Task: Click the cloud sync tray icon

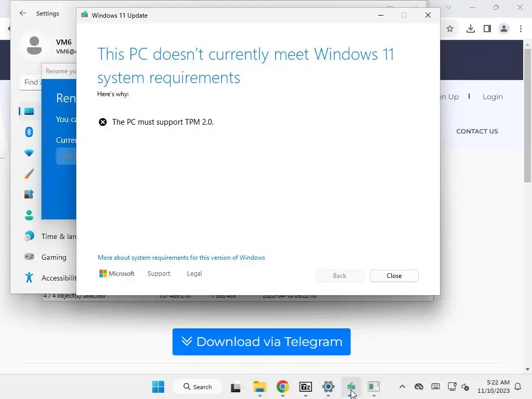Action: (x=419, y=387)
